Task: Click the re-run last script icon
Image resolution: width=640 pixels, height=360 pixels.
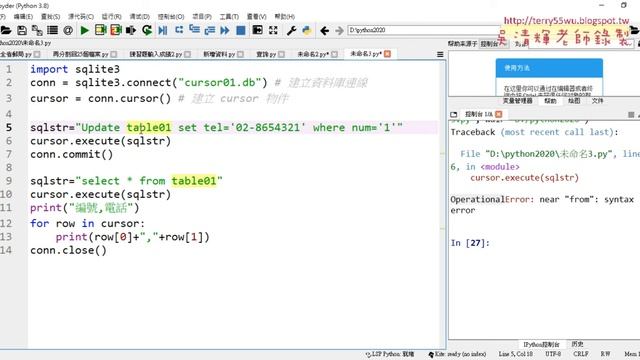Action: click(147, 30)
